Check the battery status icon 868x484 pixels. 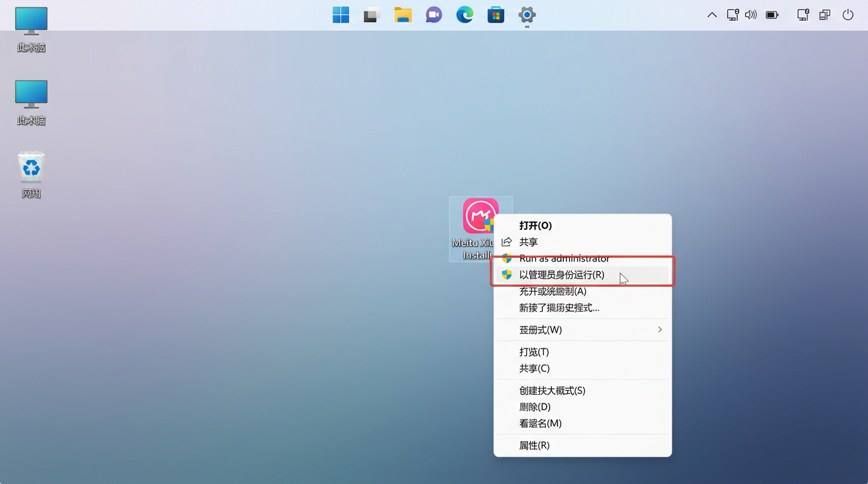(x=772, y=15)
